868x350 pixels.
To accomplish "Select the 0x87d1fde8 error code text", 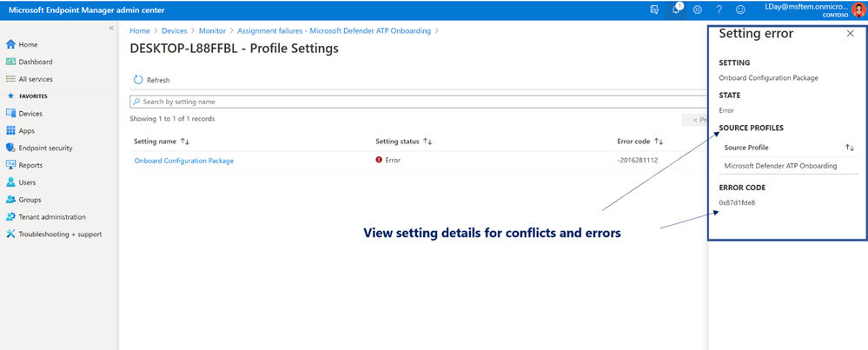I will coord(737,202).
